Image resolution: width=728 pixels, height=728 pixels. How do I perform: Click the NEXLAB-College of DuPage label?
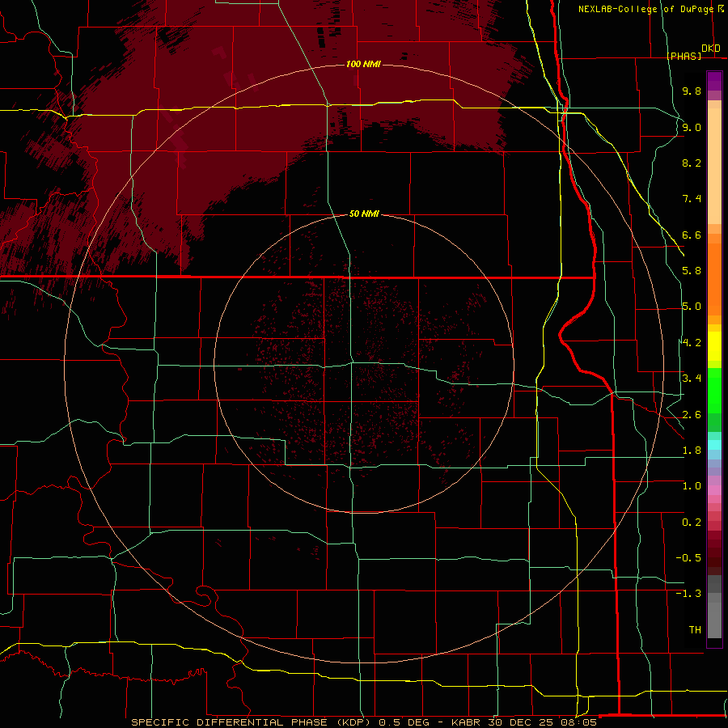pos(646,9)
